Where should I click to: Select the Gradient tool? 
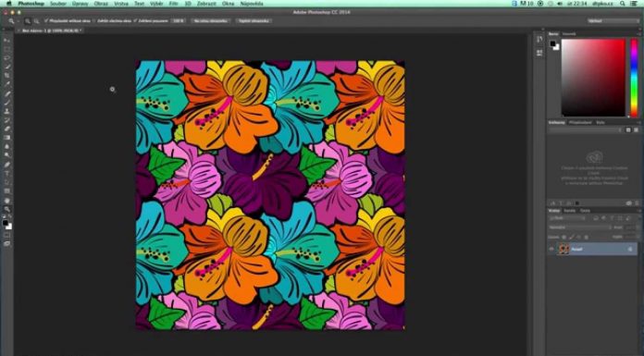point(7,138)
